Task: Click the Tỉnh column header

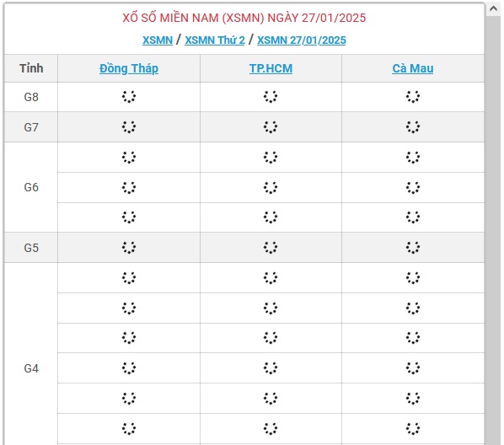Action: coord(31,68)
